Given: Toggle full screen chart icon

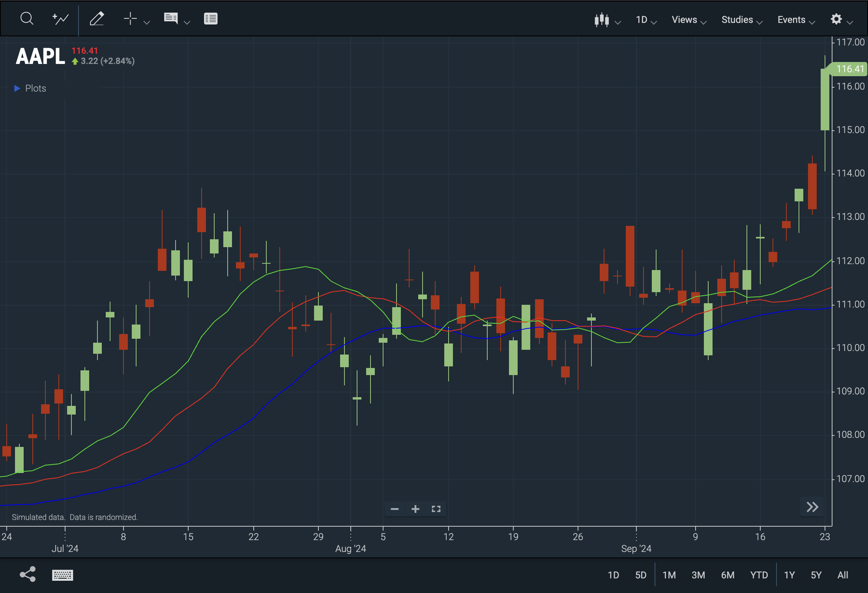Looking at the screenshot, I should click(x=436, y=509).
